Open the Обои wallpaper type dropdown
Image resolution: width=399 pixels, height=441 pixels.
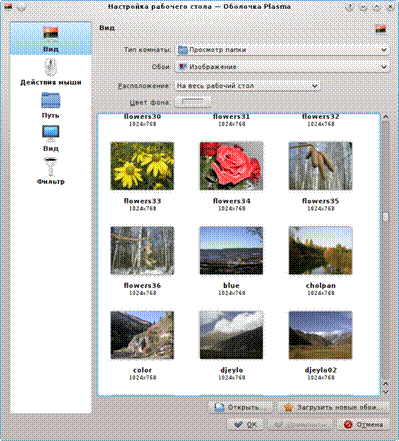pos(282,67)
